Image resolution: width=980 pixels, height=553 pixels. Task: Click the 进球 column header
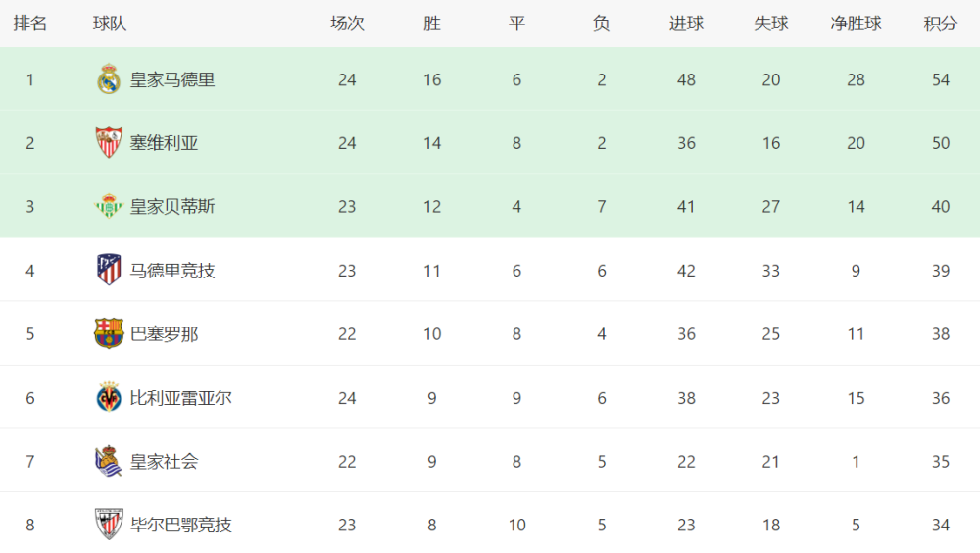pos(686,24)
